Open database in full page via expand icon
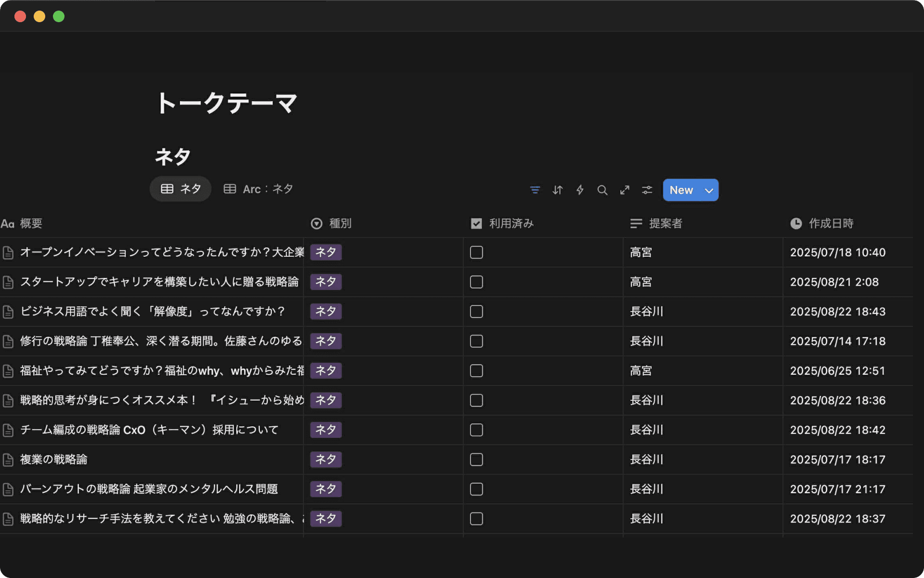This screenshot has height=578, width=924. pyautogui.click(x=625, y=190)
